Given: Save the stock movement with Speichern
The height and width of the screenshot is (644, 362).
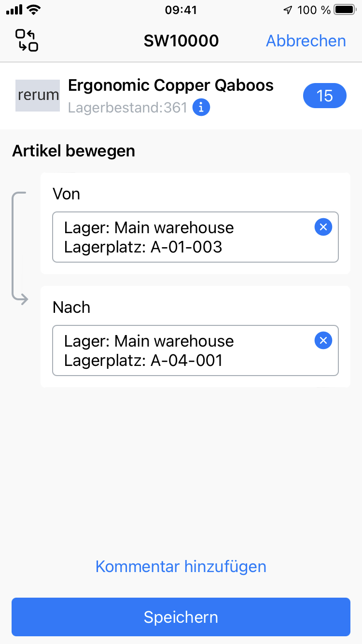Looking at the screenshot, I should pos(181,617).
